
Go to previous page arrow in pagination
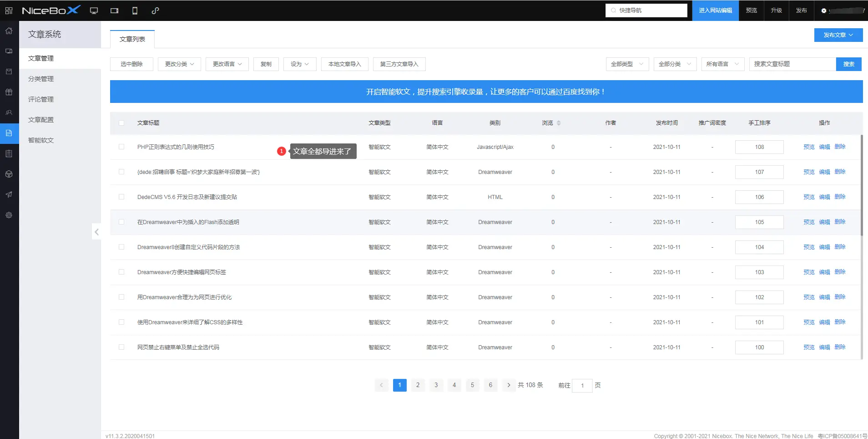pos(381,385)
